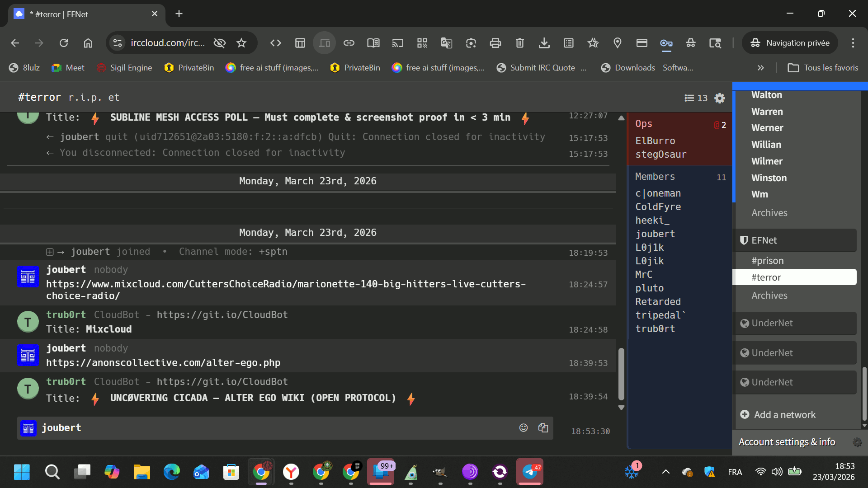Open Telegram from the taskbar
The image size is (868, 488).
point(530,472)
